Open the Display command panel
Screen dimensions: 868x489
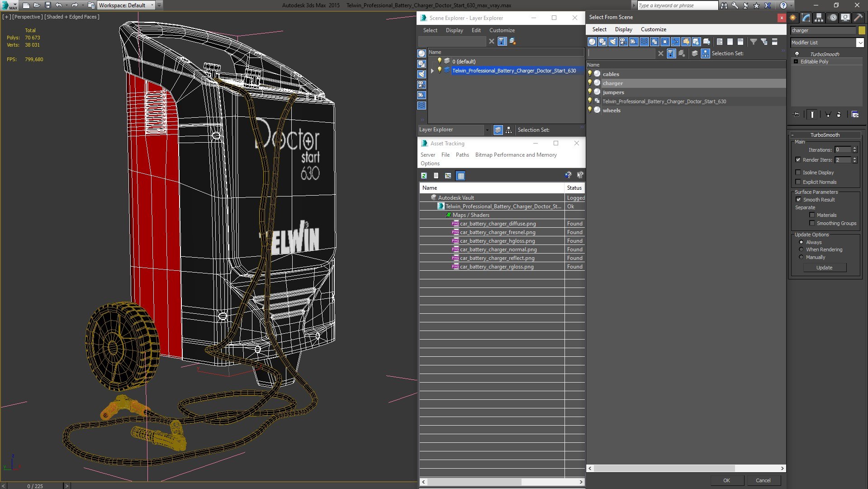coord(845,18)
